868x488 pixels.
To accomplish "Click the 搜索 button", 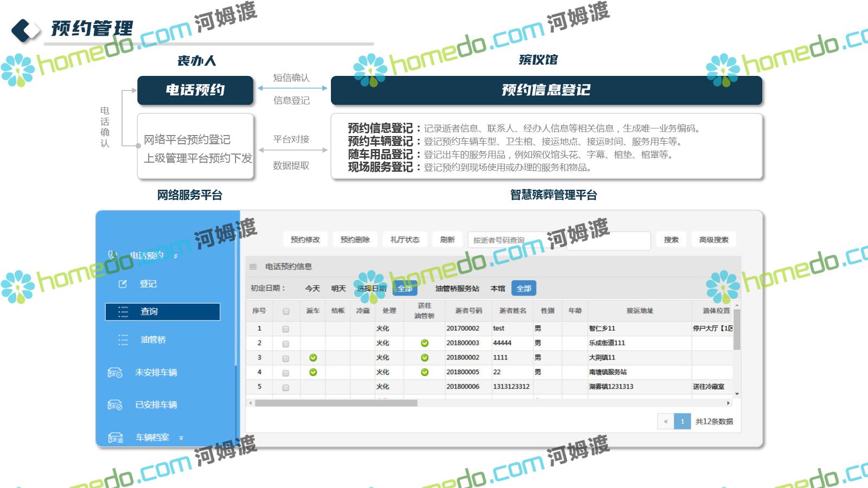I will 671,240.
